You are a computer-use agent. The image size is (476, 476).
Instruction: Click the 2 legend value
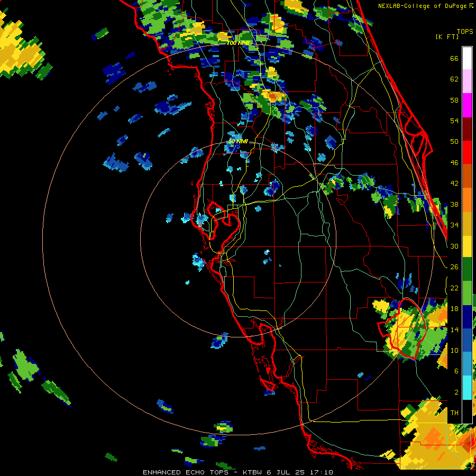[x=456, y=392]
